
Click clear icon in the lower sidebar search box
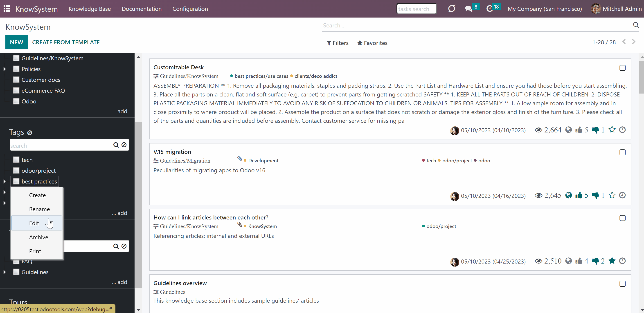(124, 246)
